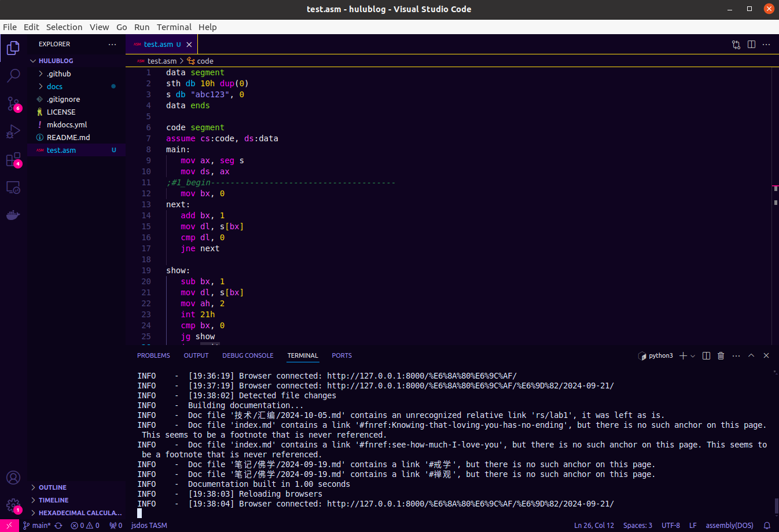The width and height of the screenshot is (779, 532).
Task: Split the editor to the right
Action: 751,45
